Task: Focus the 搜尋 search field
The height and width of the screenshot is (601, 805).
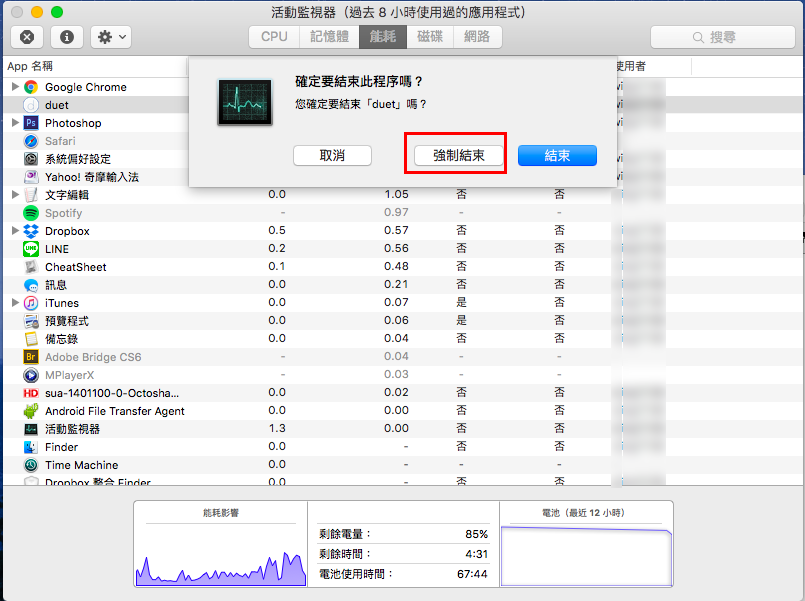Action: (x=723, y=37)
